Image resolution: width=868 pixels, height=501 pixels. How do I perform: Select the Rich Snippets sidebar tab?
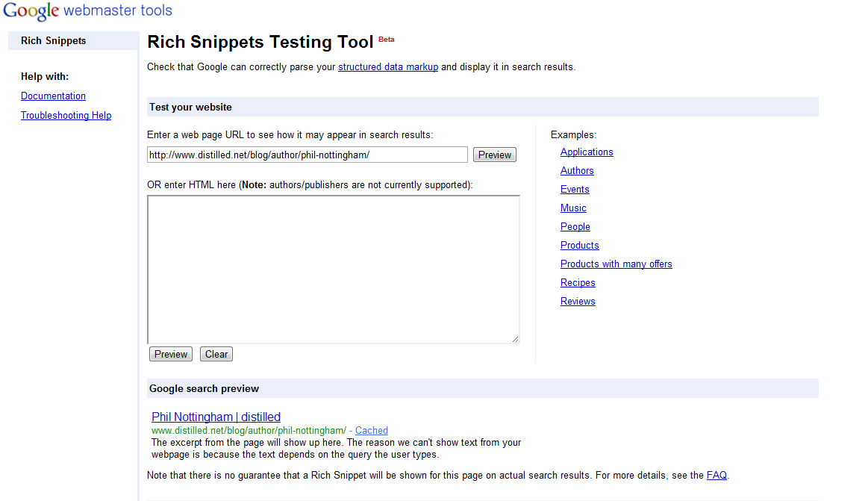click(x=73, y=40)
